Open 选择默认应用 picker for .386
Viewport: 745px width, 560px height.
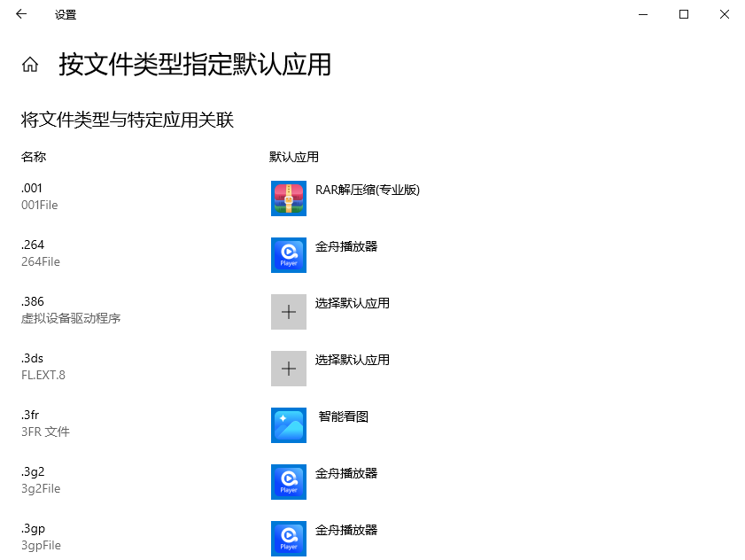[x=352, y=303]
